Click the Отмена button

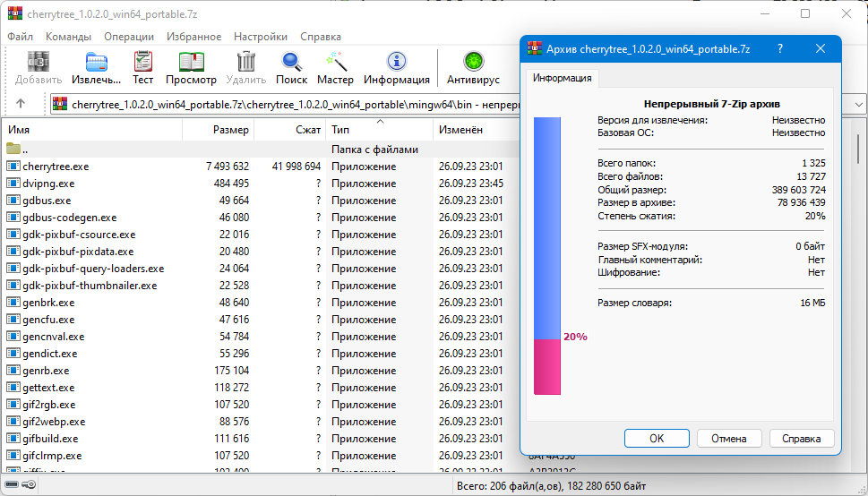pos(729,439)
